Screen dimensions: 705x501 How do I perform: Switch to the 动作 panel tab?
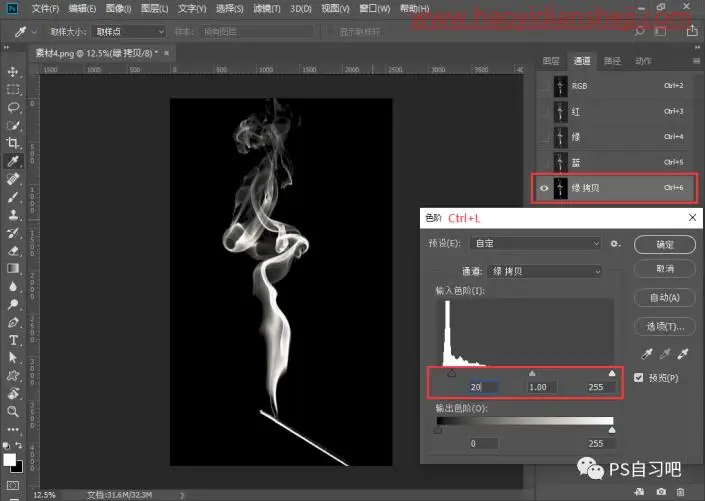click(643, 61)
